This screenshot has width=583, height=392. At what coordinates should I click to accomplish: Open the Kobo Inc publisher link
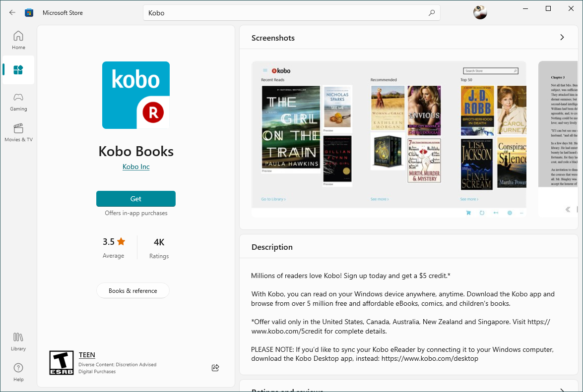pos(136,167)
